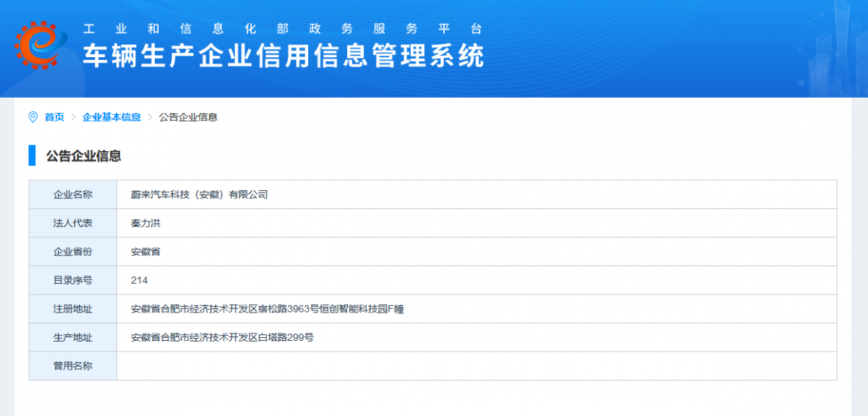Select the 目录序号 label cell
868x416 pixels.
[x=73, y=280]
